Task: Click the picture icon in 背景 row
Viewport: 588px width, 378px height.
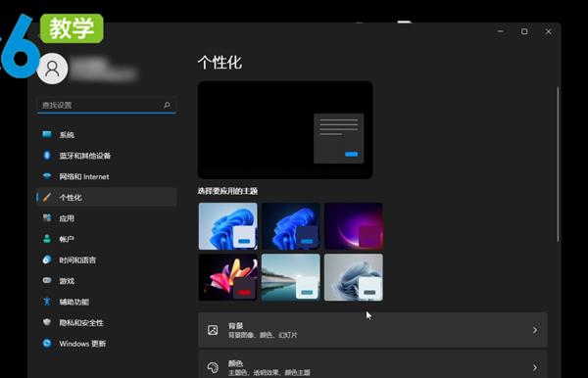Action: tap(213, 330)
